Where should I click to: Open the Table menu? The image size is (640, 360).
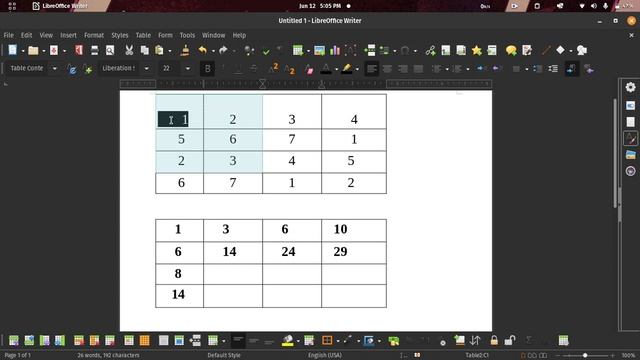pyautogui.click(x=143, y=35)
